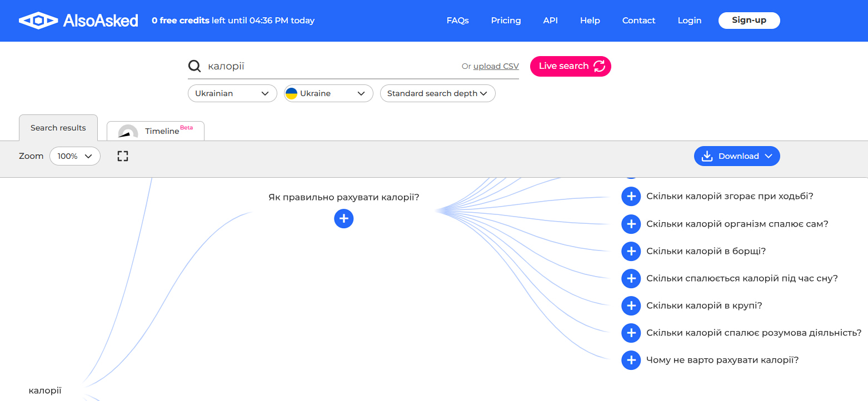Open the Zoom 100% dropdown

tap(75, 156)
